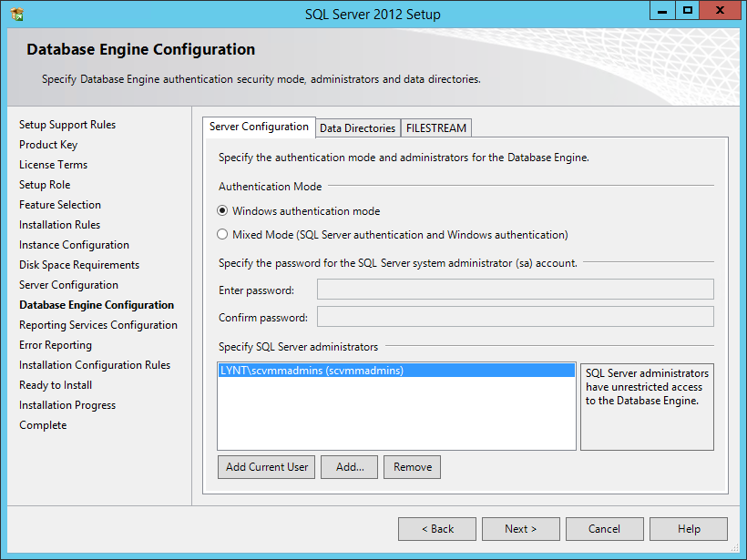Click Setup Role step in sidebar

(45, 185)
